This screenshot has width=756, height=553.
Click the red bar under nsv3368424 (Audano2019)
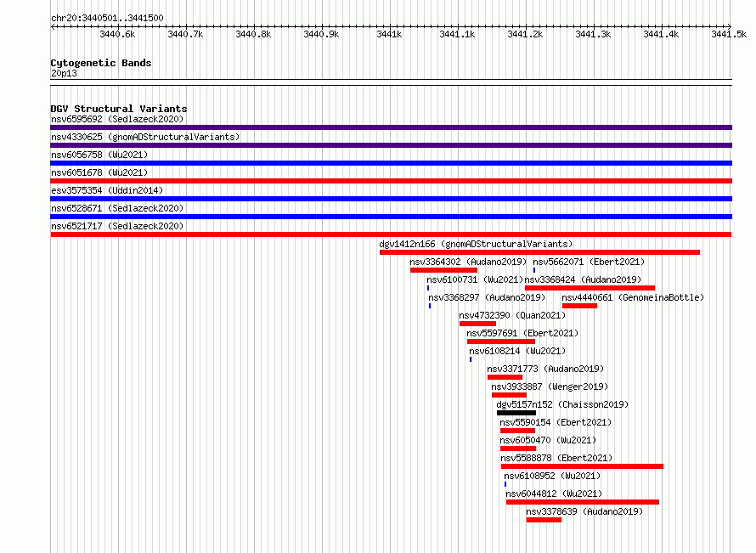click(x=590, y=288)
